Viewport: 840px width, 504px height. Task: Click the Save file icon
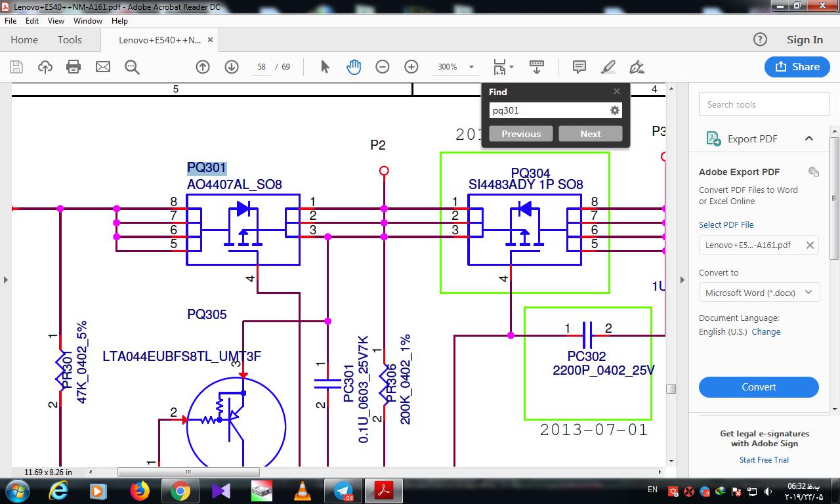coord(16,67)
